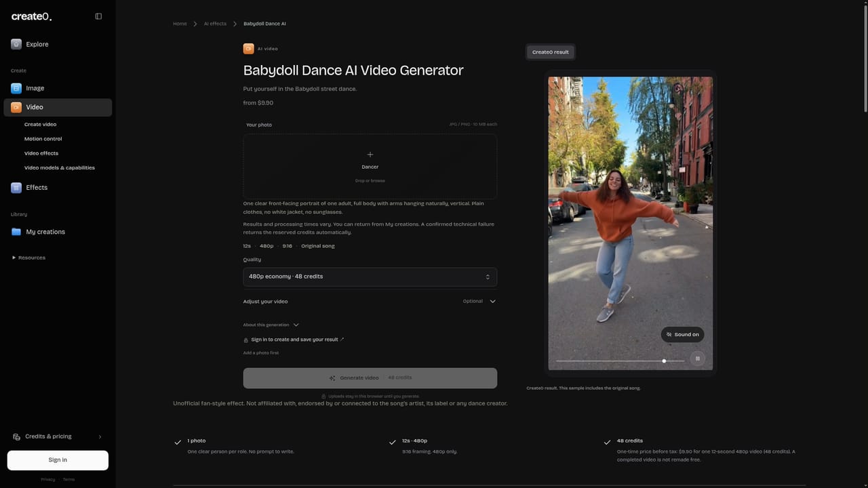
Task: Open Motion control submenu item
Action: [43, 139]
